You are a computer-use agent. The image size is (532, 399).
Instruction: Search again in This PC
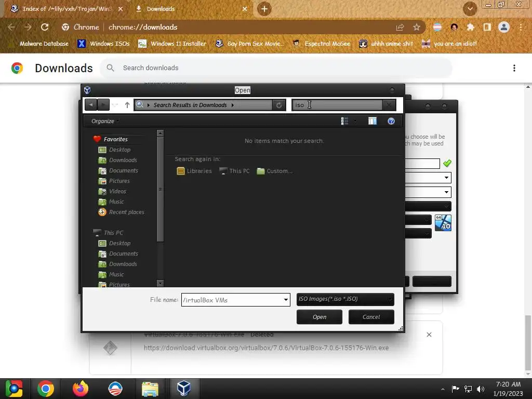(x=234, y=171)
